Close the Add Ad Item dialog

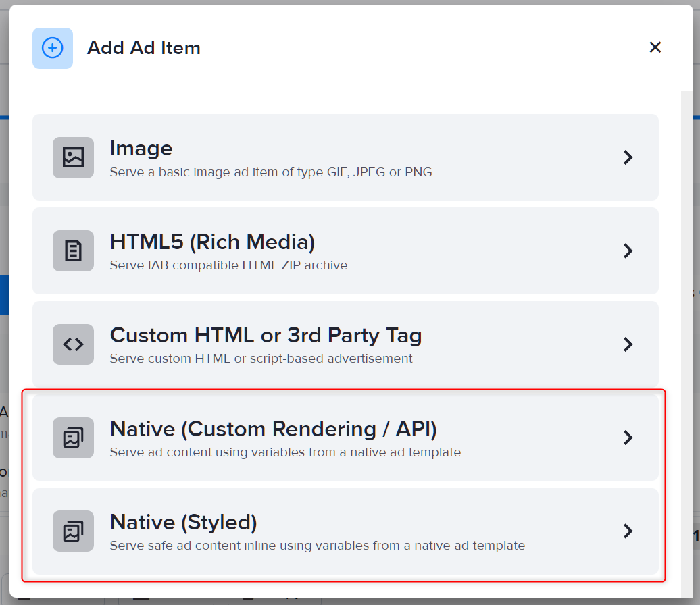coord(655,47)
